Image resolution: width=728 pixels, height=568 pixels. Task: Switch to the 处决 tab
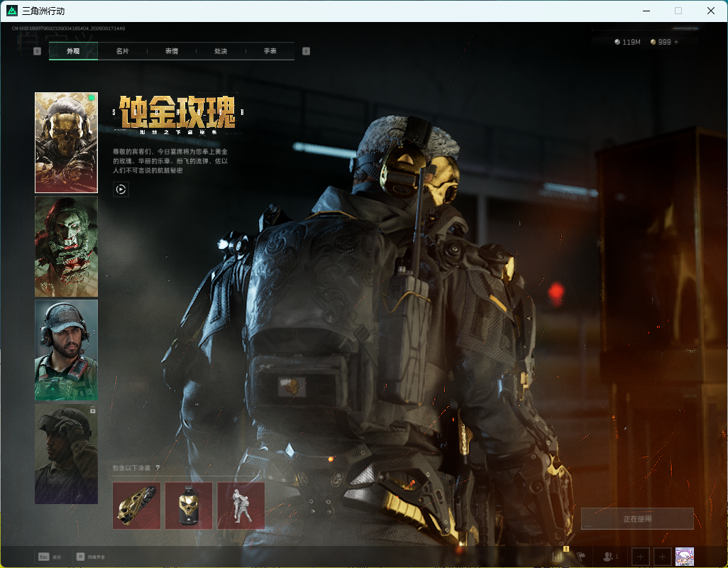[x=221, y=51]
